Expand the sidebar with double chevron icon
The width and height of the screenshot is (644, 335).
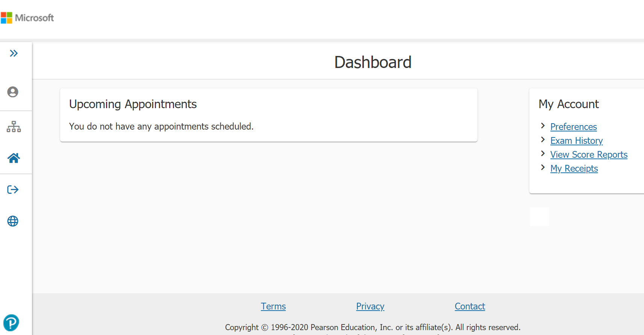[x=14, y=53]
